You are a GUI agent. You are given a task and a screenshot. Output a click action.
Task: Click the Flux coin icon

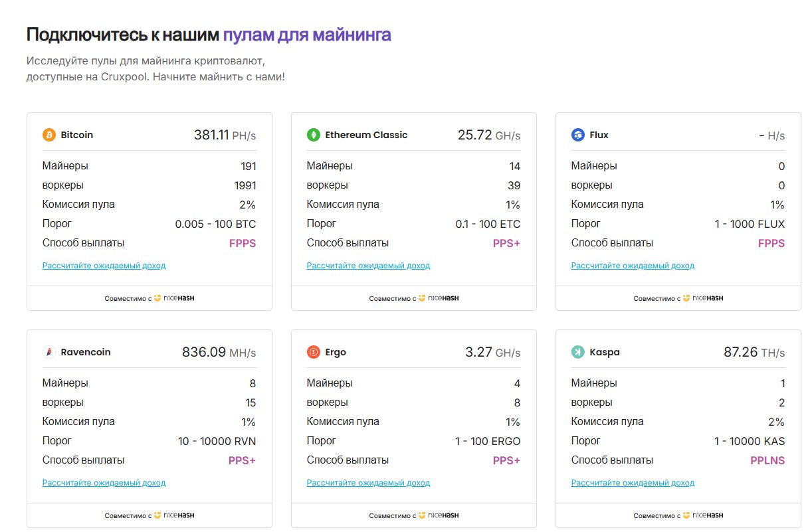click(x=578, y=135)
